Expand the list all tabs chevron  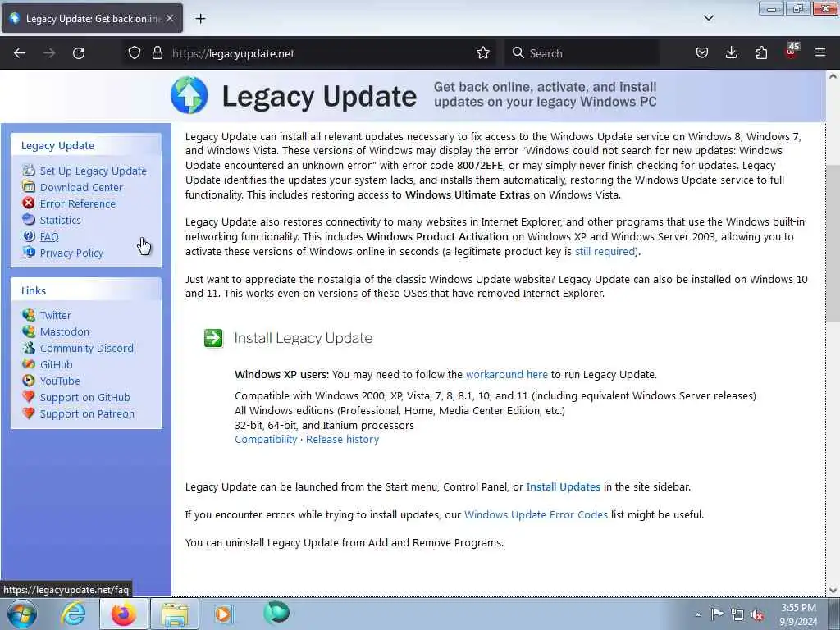[709, 18]
